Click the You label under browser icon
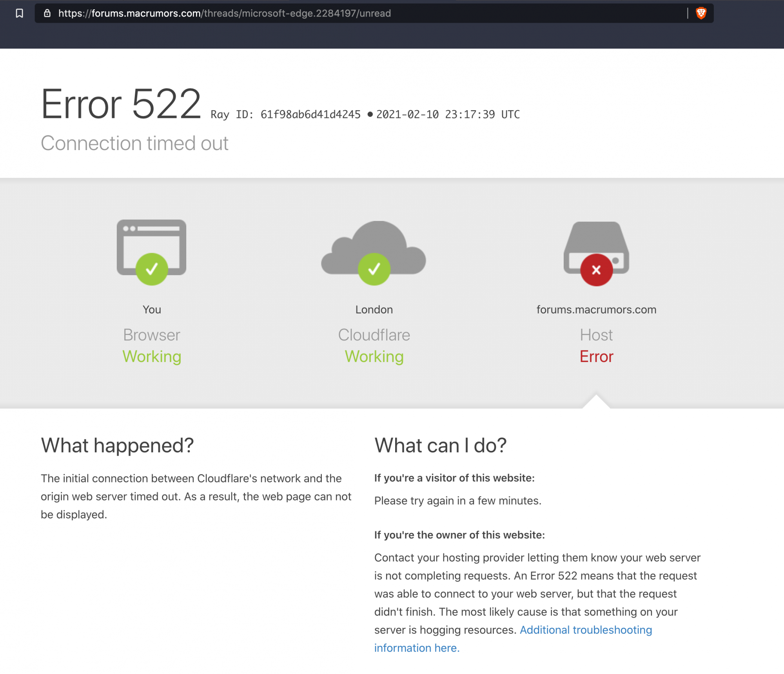784x674 pixels. point(152,310)
